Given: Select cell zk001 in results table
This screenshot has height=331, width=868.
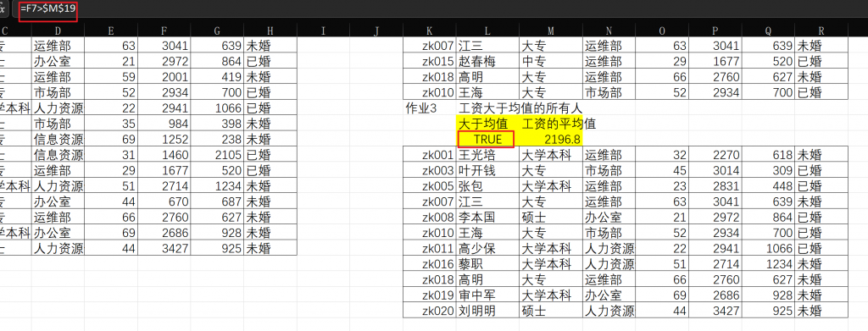Looking at the screenshot, I should click(x=430, y=155).
